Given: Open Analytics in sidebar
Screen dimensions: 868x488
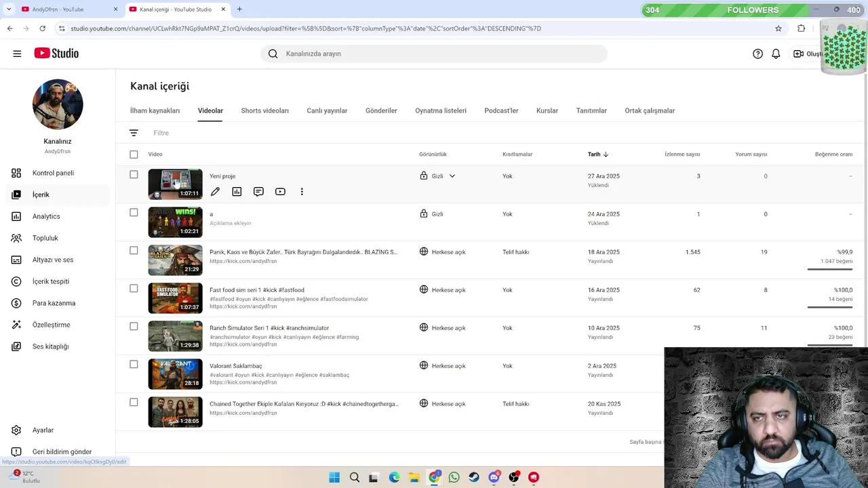Looking at the screenshot, I should 58,216.
